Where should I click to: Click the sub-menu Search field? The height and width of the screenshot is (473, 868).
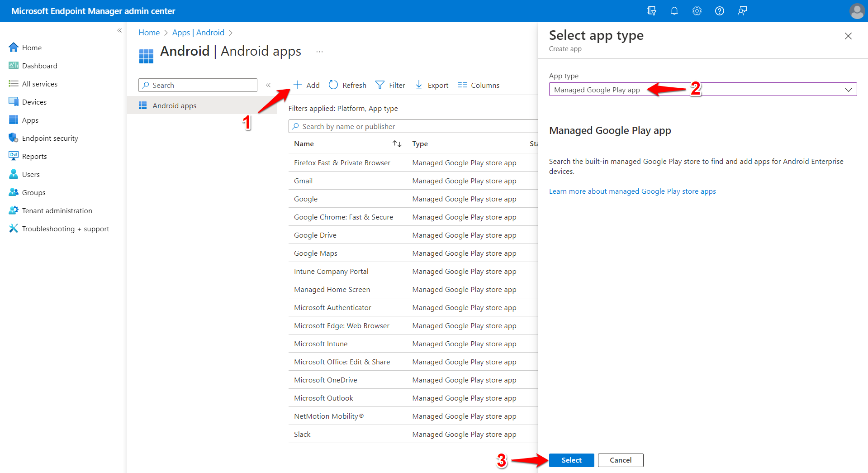pyautogui.click(x=198, y=85)
